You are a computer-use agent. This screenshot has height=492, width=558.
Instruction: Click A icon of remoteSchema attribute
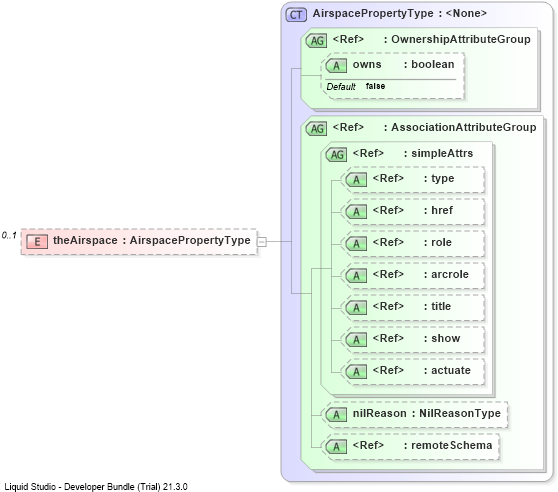point(336,446)
